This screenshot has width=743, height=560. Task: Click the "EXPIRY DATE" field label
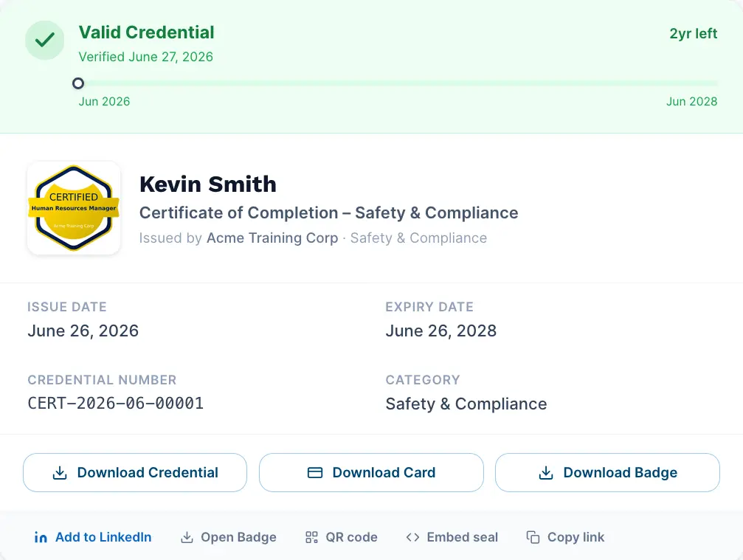429,307
